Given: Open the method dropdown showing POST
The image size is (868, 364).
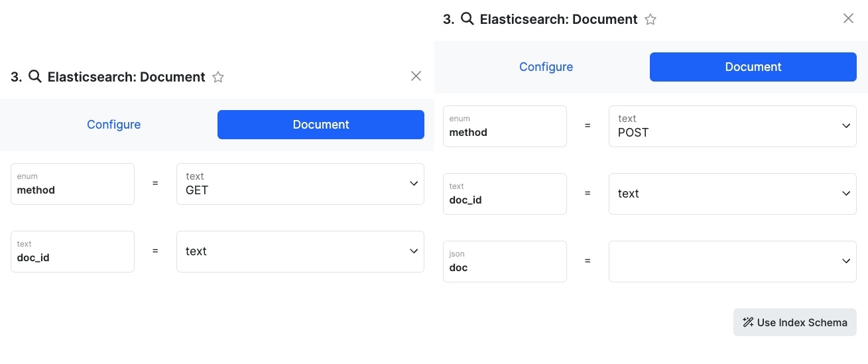Looking at the screenshot, I should pos(733,126).
